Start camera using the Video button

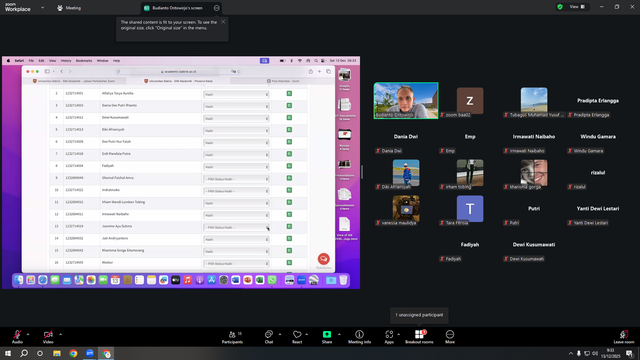(x=48, y=337)
